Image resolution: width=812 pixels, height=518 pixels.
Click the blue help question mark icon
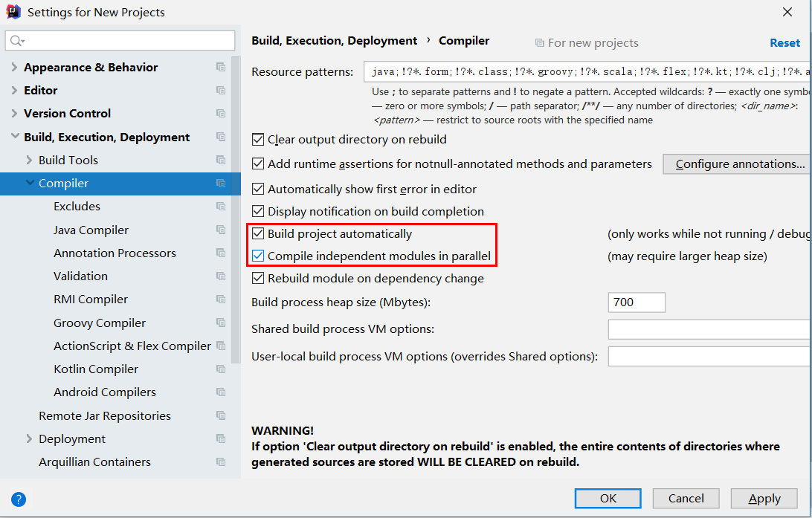point(19,499)
